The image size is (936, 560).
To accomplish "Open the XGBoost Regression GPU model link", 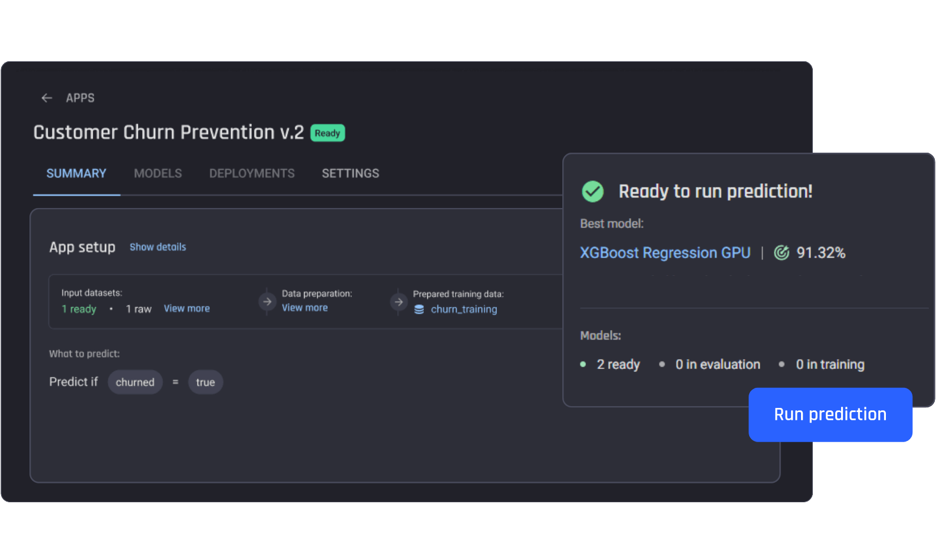I will click(665, 253).
